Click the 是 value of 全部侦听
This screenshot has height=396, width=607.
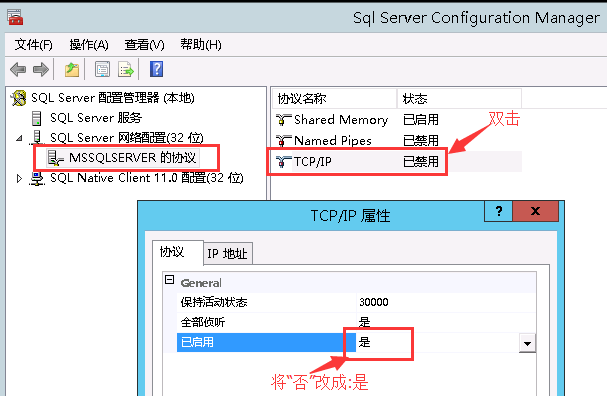point(365,322)
